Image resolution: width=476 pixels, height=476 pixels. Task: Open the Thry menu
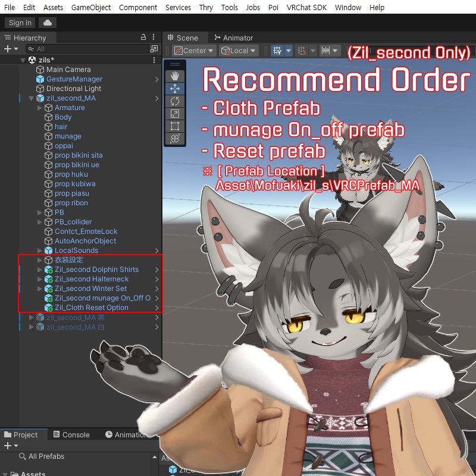pos(206,7)
